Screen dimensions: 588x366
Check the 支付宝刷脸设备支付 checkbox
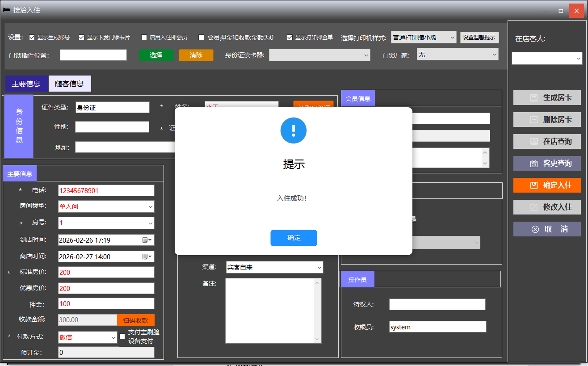122,336
